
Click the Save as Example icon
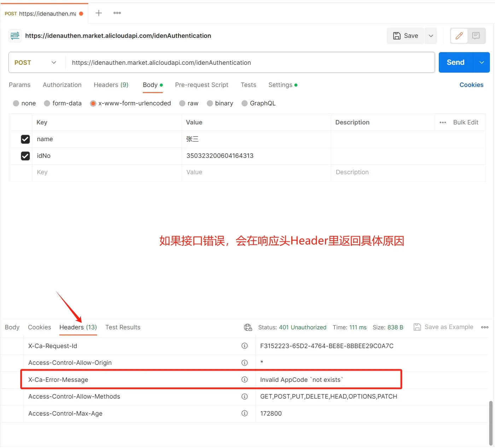tap(417, 327)
